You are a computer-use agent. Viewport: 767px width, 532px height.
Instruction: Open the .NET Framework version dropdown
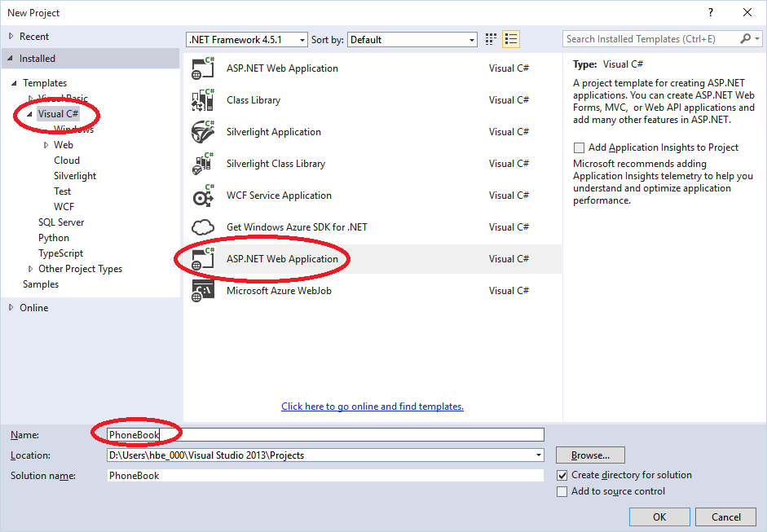coord(302,40)
